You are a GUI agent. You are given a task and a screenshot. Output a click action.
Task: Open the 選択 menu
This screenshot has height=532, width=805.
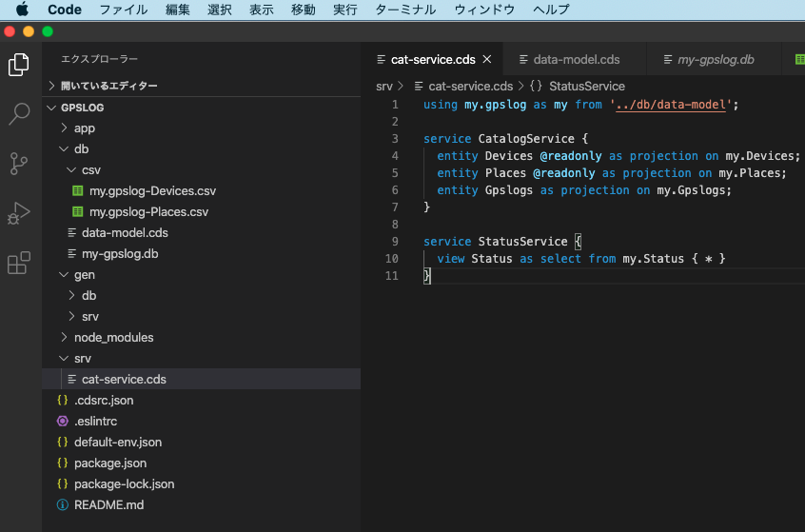click(220, 10)
